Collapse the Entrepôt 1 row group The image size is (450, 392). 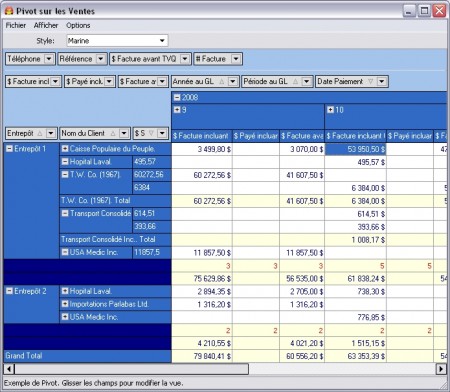pos(9,149)
